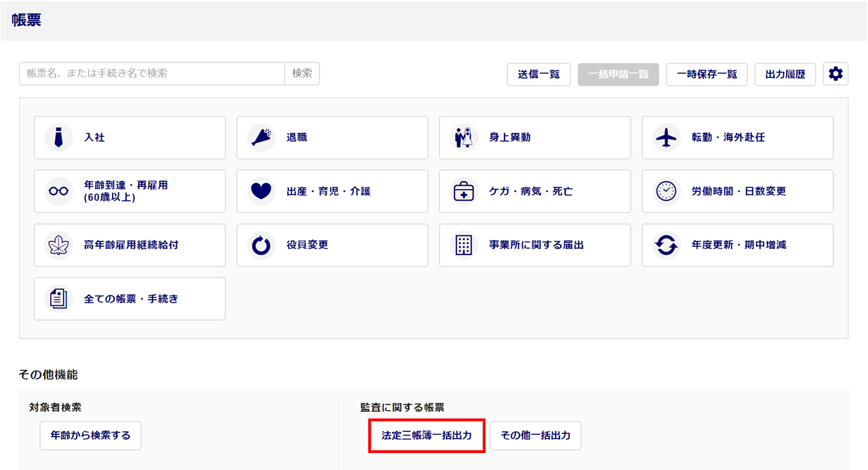Click the wedding couple icon for 身上異動
The width and height of the screenshot is (868, 470).
coord(464,138)
